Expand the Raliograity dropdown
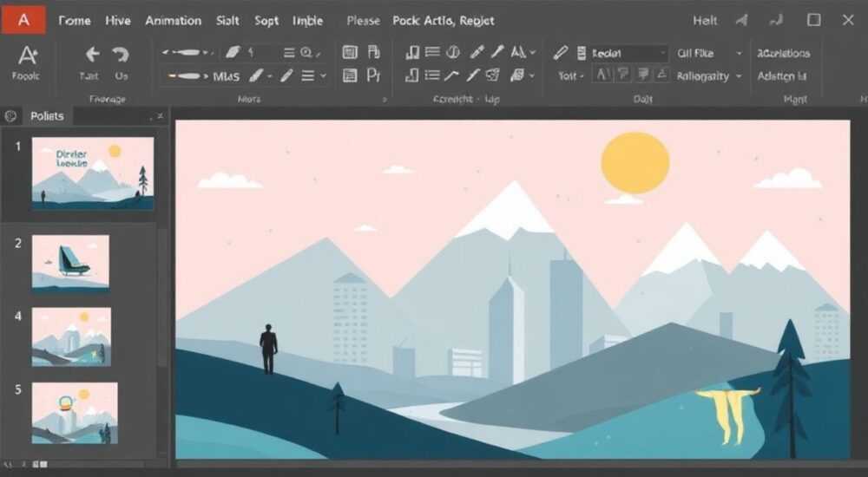Screen dimensions: 868x477 (x=739, y=75)
